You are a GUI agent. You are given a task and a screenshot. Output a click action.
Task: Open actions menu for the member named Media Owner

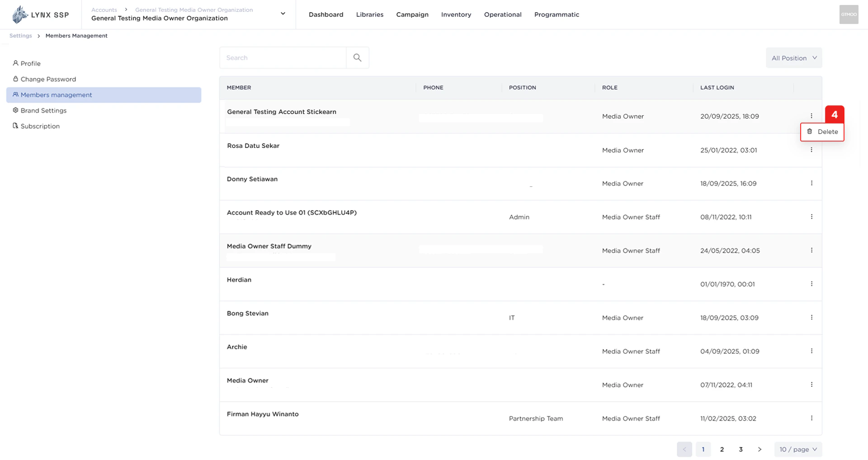pyautogui.click(x=811, y=385)
